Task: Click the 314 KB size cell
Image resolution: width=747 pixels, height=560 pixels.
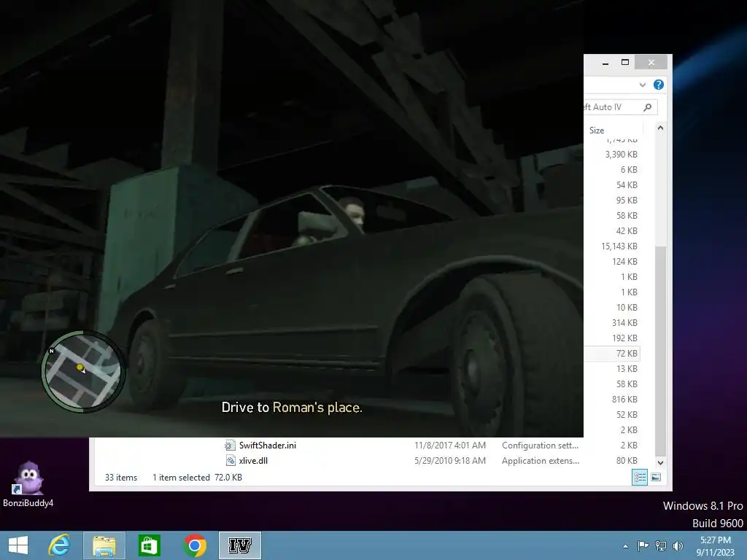Action: [x=624, y=323]
